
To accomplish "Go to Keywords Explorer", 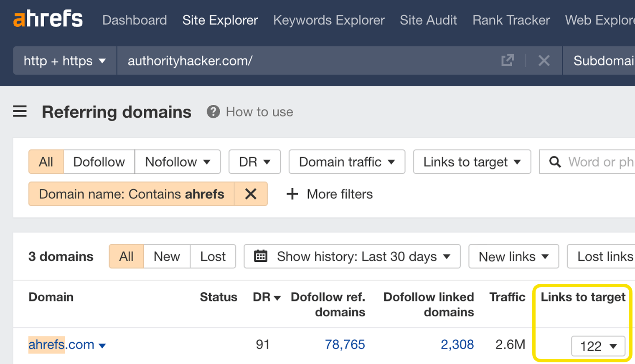I will (x=329, y=20).
